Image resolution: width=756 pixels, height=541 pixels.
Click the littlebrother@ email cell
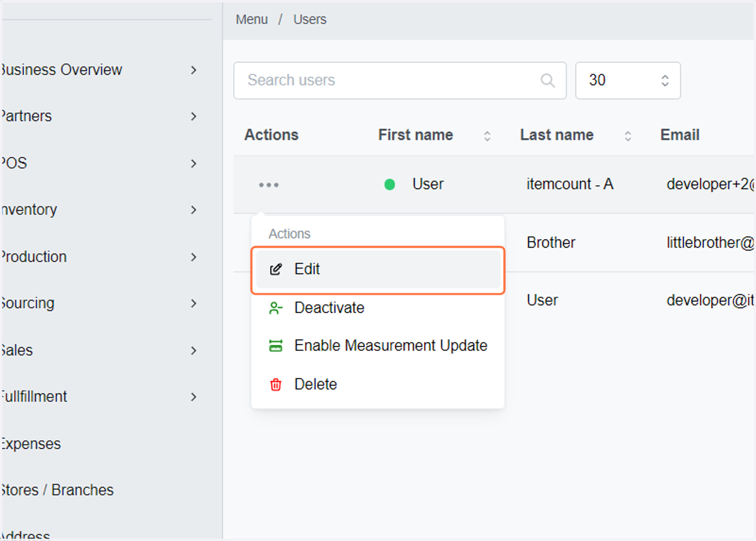711,242
